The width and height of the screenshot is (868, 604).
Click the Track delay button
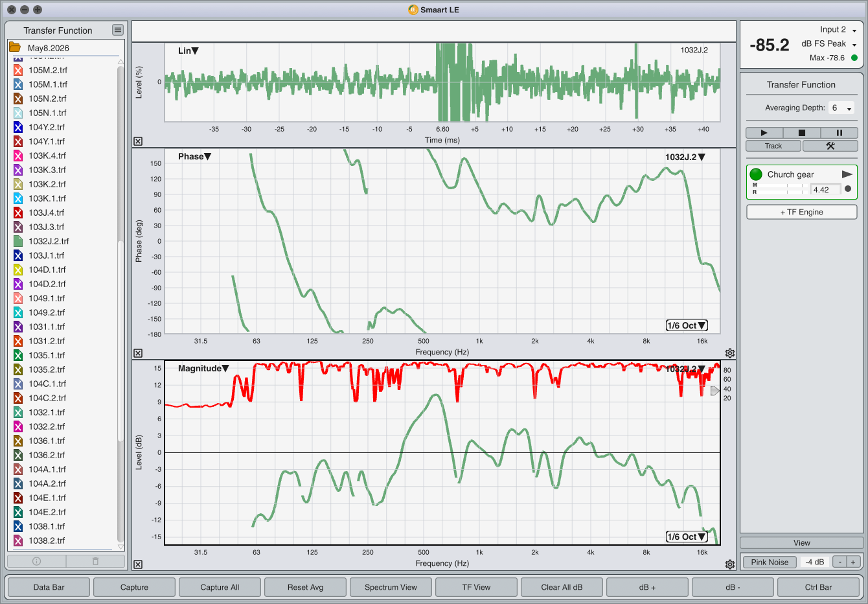point(773,146)
